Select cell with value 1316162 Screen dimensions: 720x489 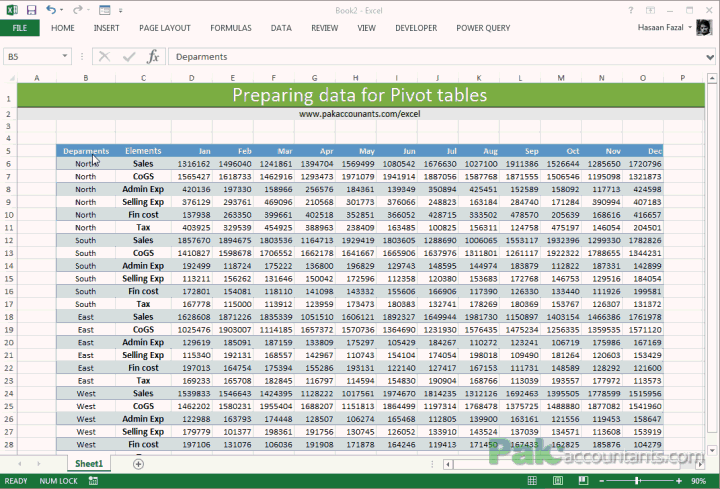192,163
